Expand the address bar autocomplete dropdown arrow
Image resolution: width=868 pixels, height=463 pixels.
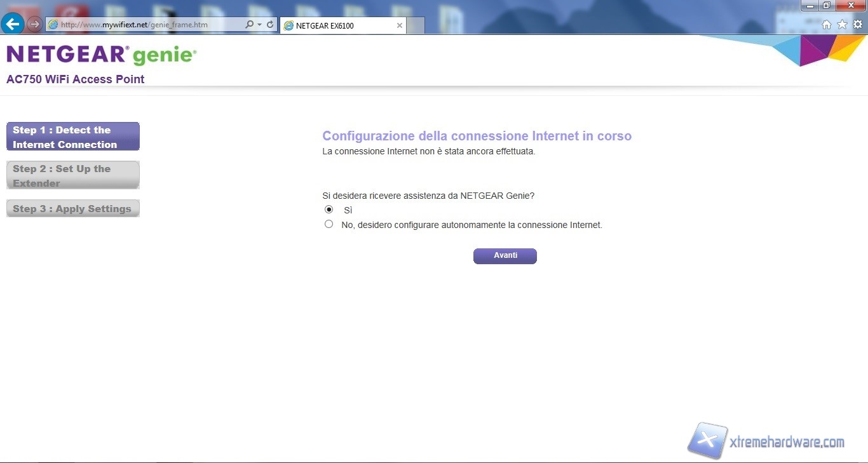pos(259,25)
